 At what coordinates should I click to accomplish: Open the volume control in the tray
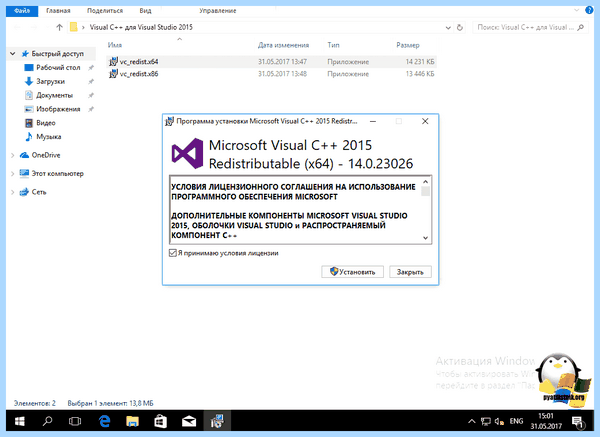pyautogui.click(x=499, y=421)
